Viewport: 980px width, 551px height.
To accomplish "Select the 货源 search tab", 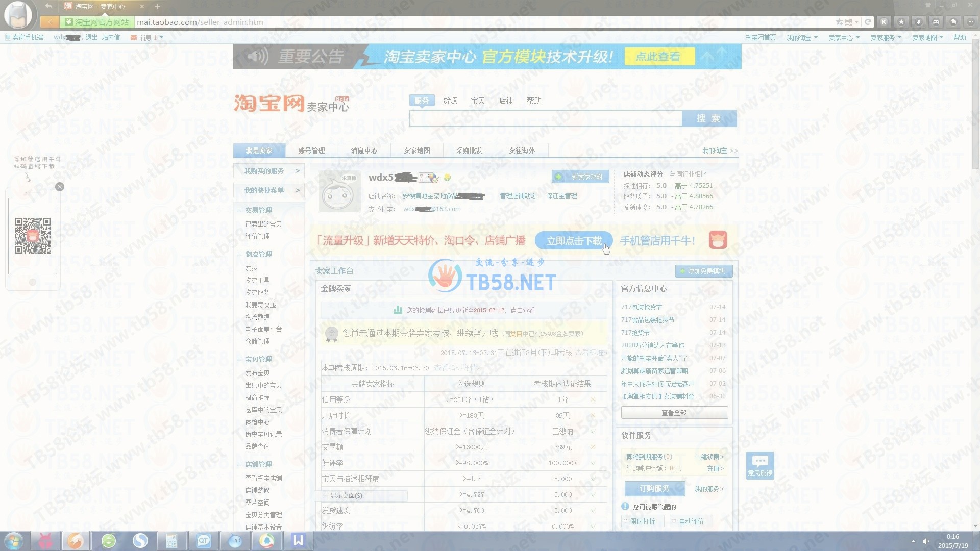I will (450, 101).
